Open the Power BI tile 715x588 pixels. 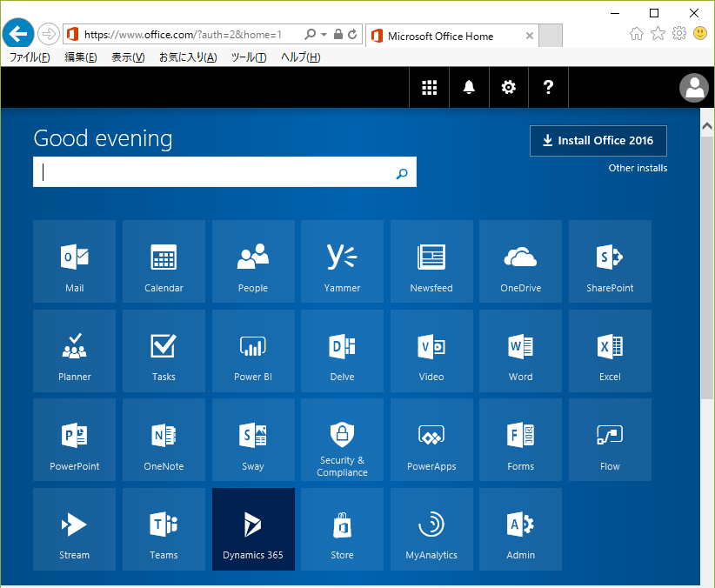252,350
